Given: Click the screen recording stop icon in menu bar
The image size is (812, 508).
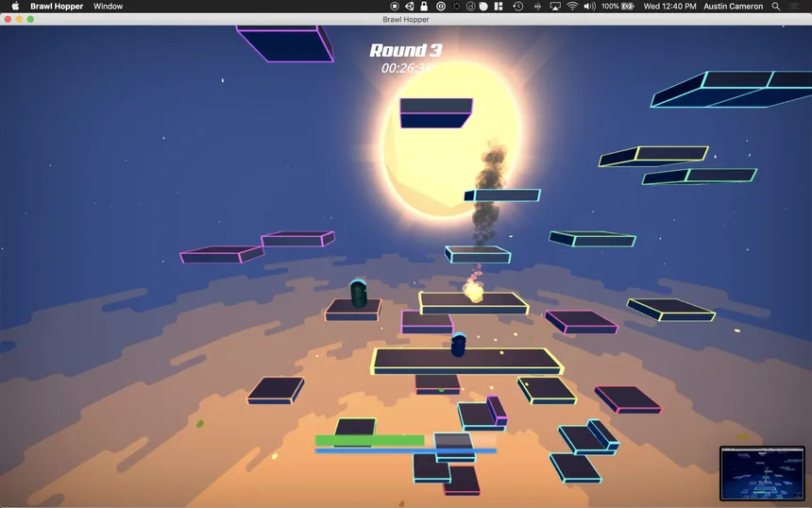Looking at the screenshot, I should (394, 7).
